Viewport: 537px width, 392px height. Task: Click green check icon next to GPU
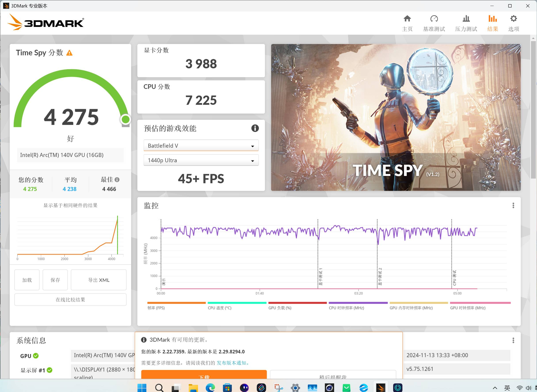[36, 356]
